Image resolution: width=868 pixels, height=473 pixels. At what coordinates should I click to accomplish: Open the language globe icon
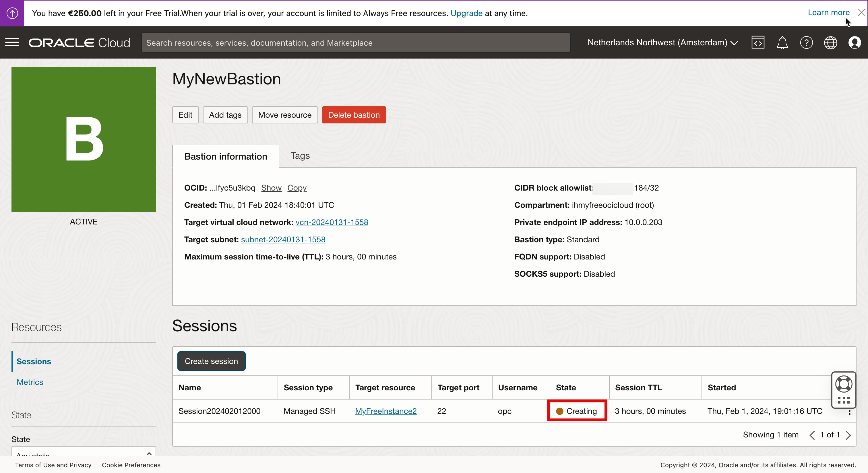tap(830, 42)
